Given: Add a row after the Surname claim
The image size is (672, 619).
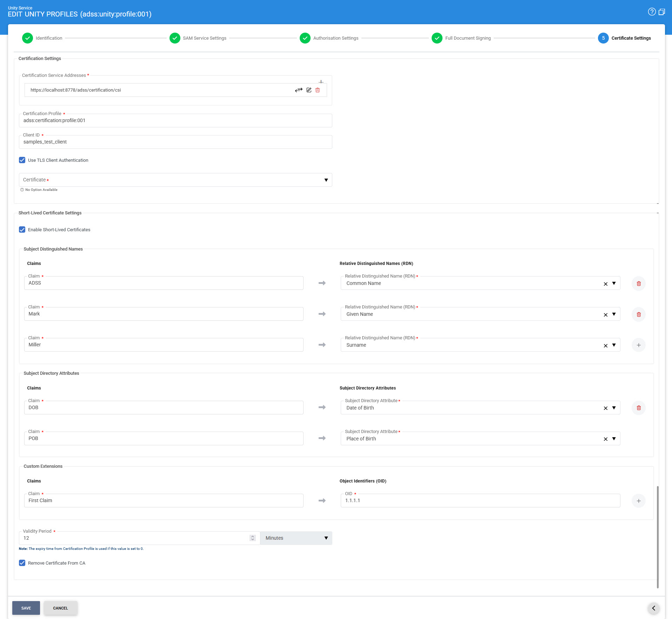Looking at the screenshot, I should coord(638,345).
